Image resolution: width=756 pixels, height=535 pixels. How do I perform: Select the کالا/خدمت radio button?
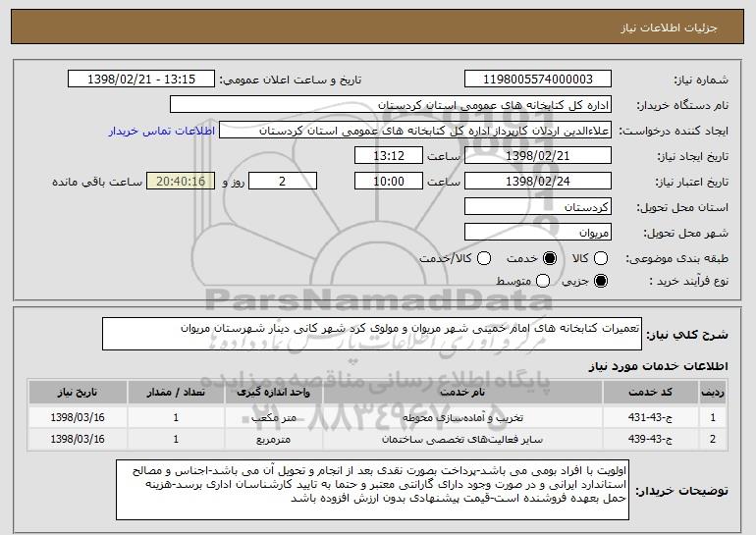pos(484,258)
